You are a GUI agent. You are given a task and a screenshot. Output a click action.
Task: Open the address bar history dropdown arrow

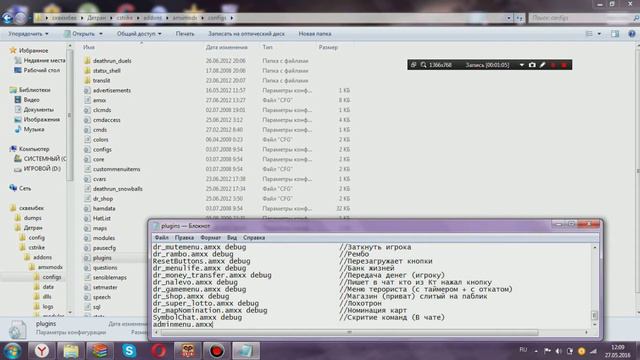point(509,18)
